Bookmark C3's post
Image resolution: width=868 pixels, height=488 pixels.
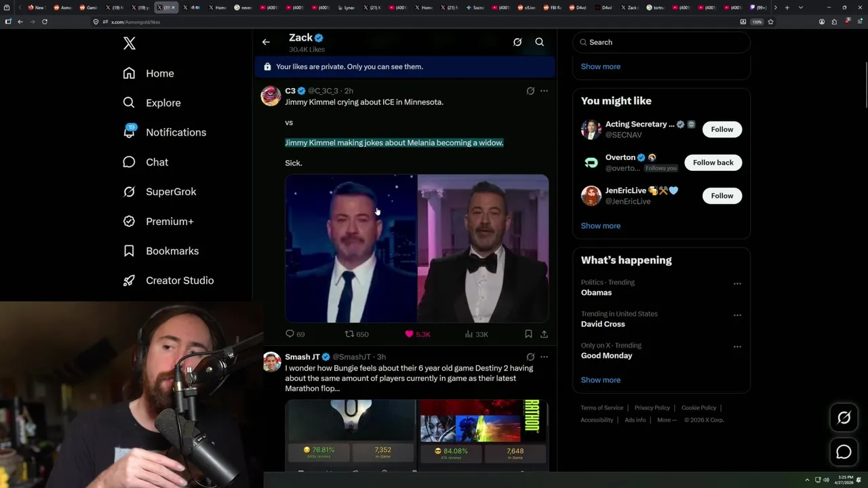click(x=528, y=334)
